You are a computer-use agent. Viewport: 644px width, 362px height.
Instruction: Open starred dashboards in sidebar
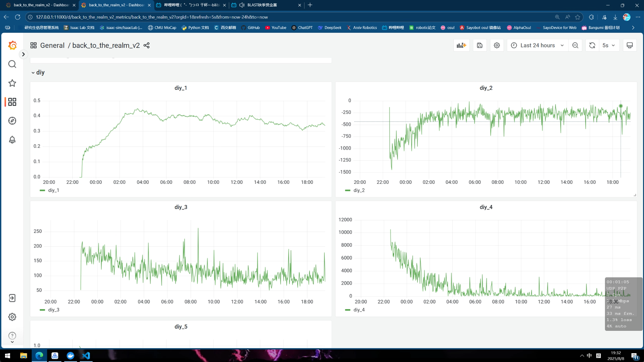12,83
